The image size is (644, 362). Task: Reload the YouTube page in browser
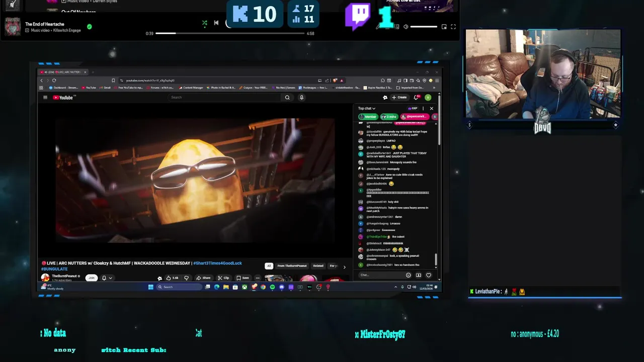click(x=54, y=80)
